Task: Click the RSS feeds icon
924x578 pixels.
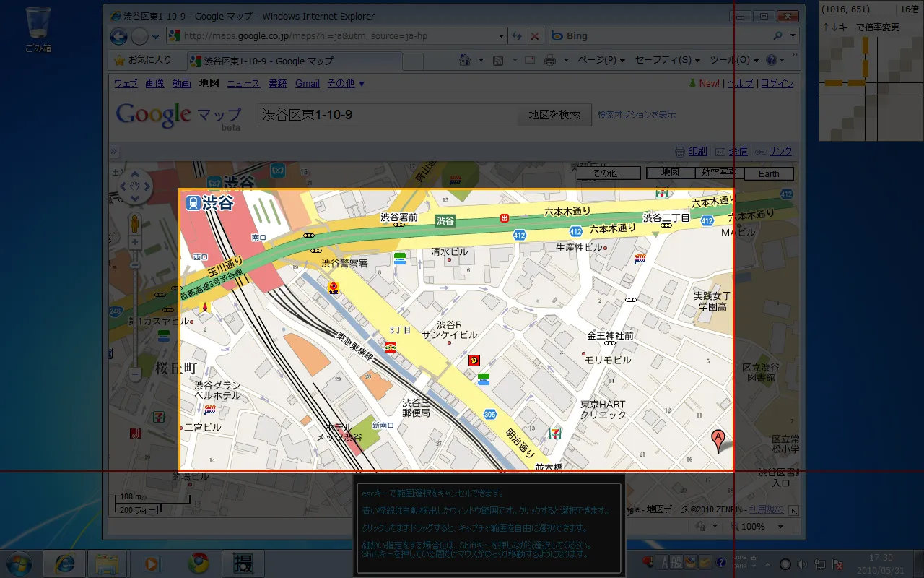Action: 499,60
